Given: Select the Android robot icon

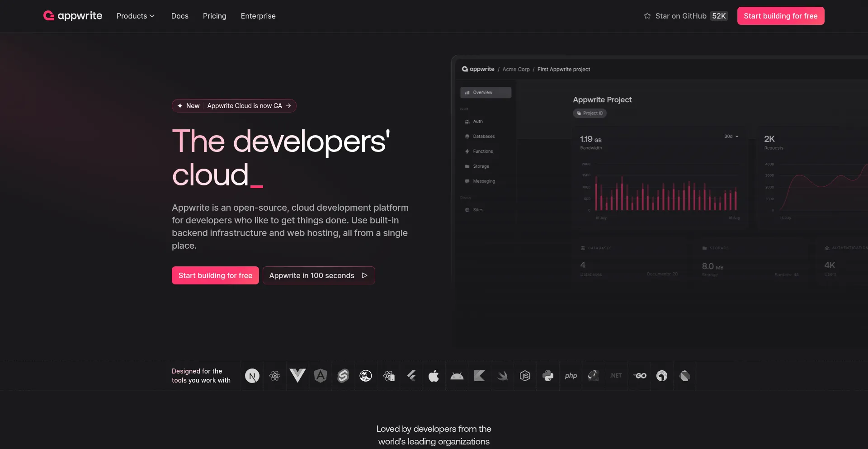Looking at the screenshot, I should (457, 376).
